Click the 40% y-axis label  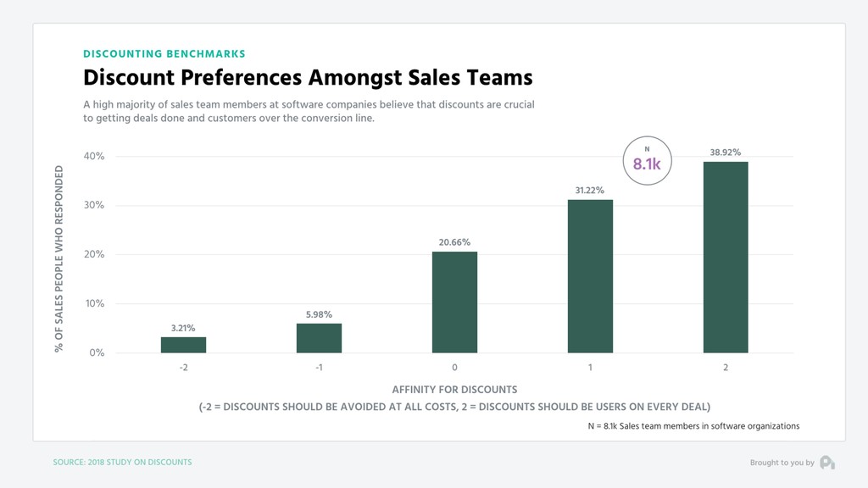(94, 156)
